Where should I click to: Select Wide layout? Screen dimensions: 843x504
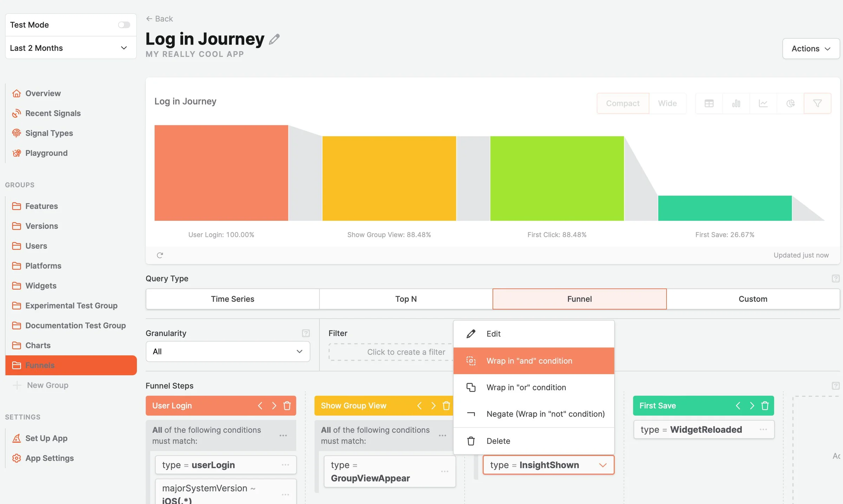click(x=667, y=103)
